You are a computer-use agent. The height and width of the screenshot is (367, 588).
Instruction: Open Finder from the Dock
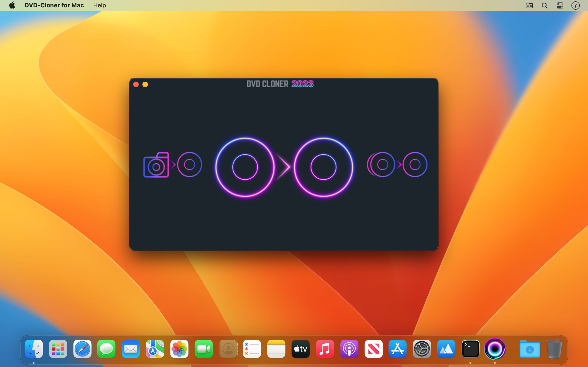pyautogui.click(x=34, y=349)
